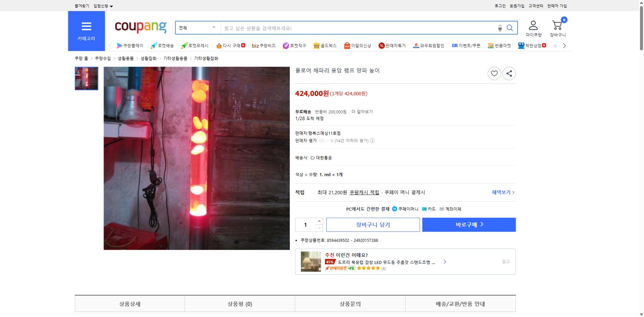644x317 pixels.
Task: Click the 바로구매 purchase button
Action: pos(468,225)
